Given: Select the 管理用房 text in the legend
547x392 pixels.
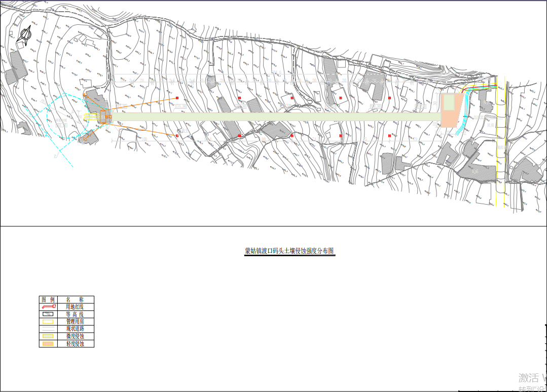Looking at the screenshot, I should click(75, 322).
